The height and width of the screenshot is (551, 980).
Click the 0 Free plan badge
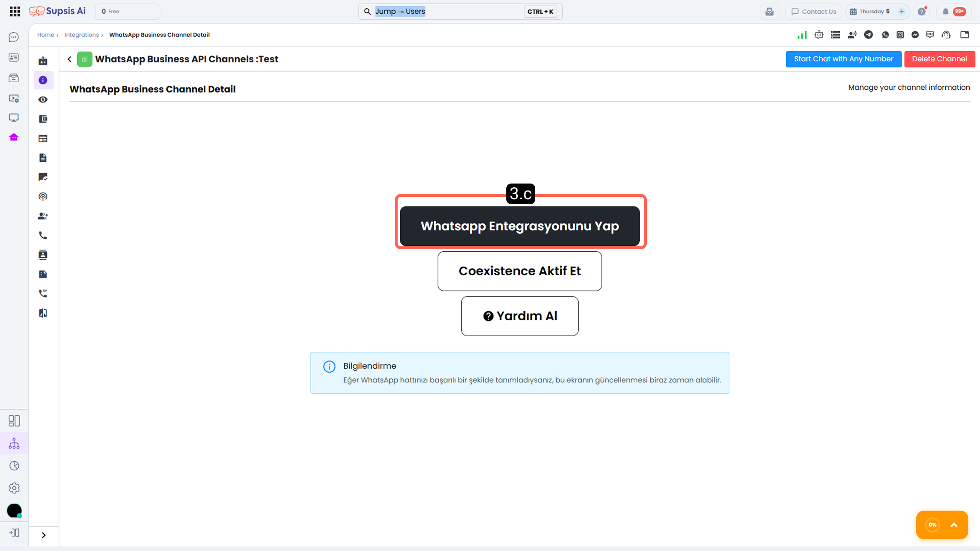(127, 12)
